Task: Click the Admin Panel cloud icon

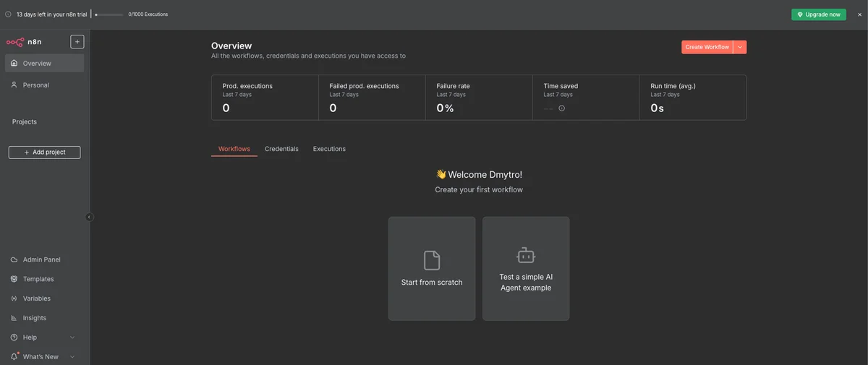Action: coord(14,259)
